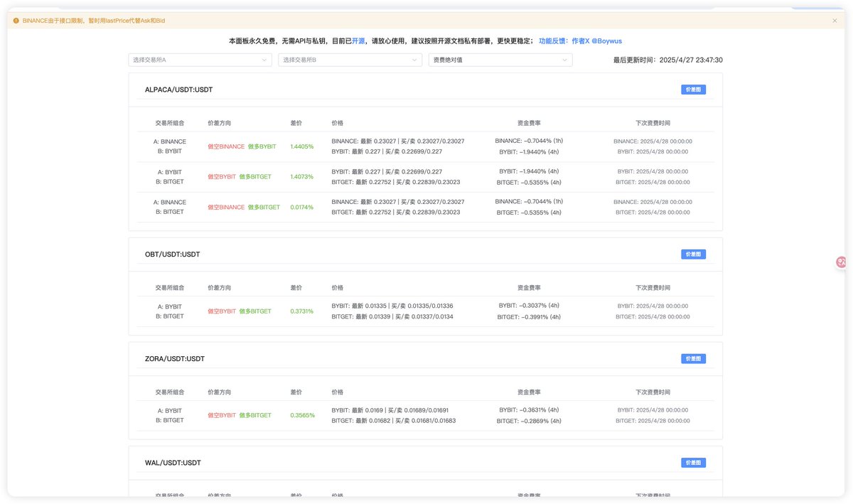Show 价差图 chart for ALPACA/USDT
The height and width of the screenshot is (504, 853).
(693, 90)
